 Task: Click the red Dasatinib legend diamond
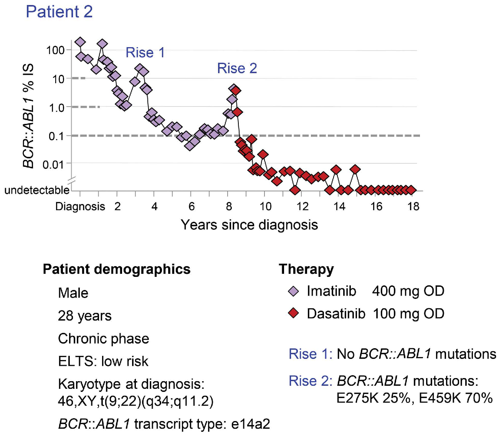click(294, 313)
